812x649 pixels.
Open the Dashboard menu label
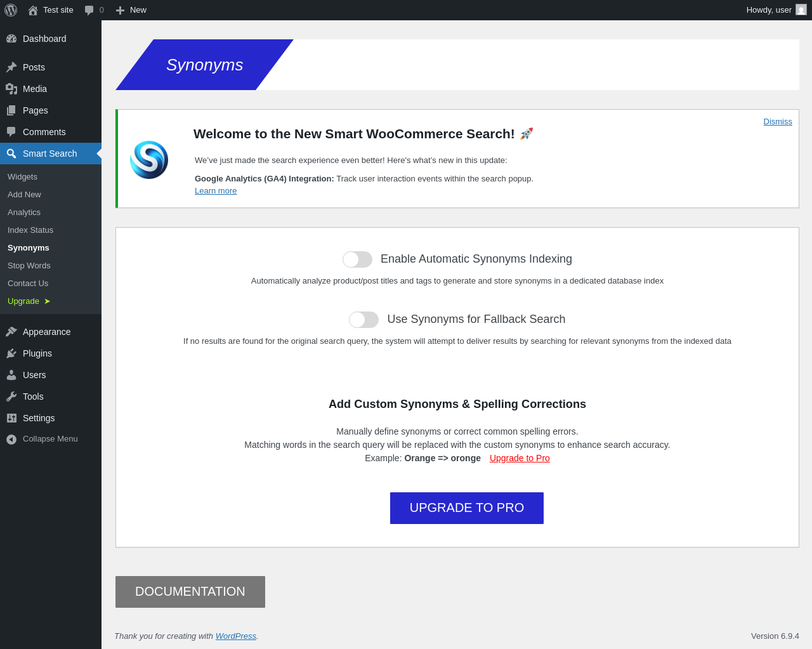click(x=44, y=39)
